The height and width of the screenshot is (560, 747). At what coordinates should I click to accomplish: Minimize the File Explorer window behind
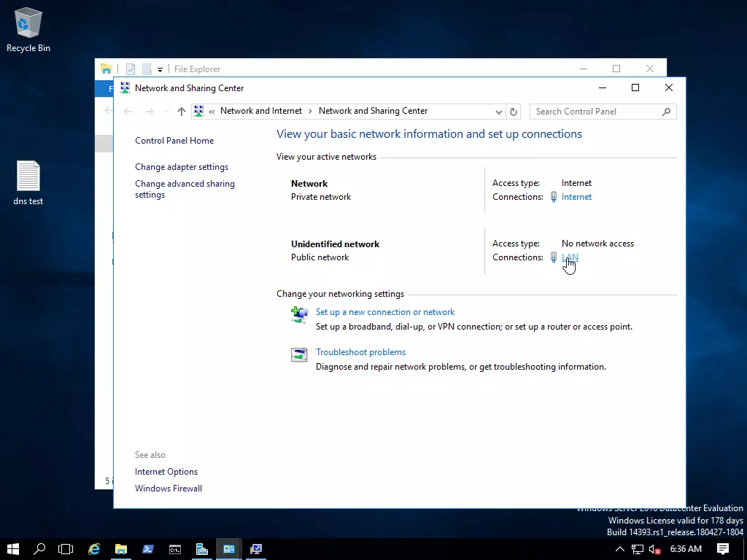584,69
